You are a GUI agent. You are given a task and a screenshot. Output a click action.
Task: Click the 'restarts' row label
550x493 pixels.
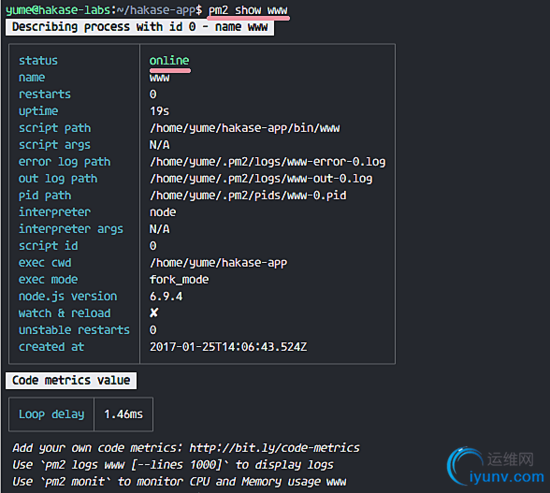point(45,94)
